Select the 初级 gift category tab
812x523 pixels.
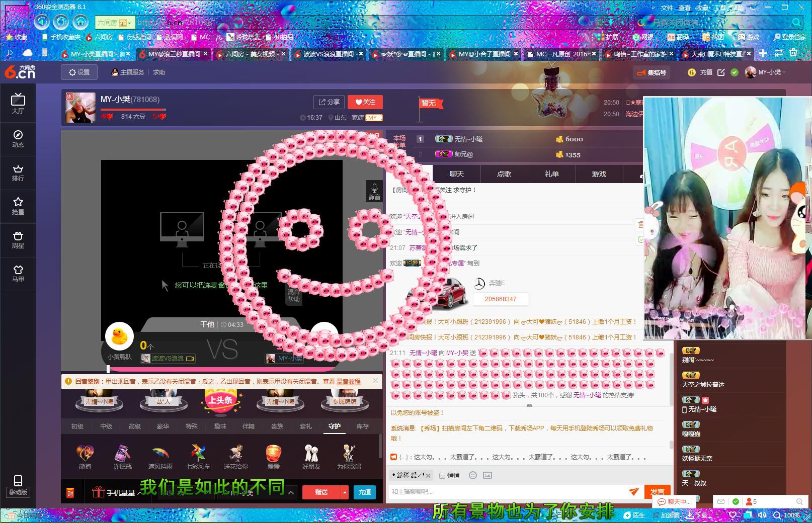point(77,426)
